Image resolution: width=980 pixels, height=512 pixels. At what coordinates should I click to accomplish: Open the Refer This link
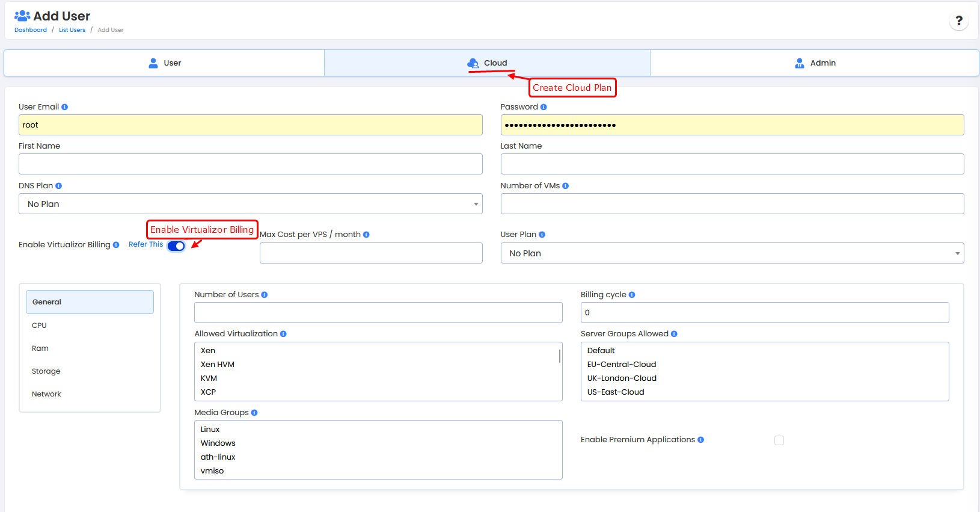145,244
